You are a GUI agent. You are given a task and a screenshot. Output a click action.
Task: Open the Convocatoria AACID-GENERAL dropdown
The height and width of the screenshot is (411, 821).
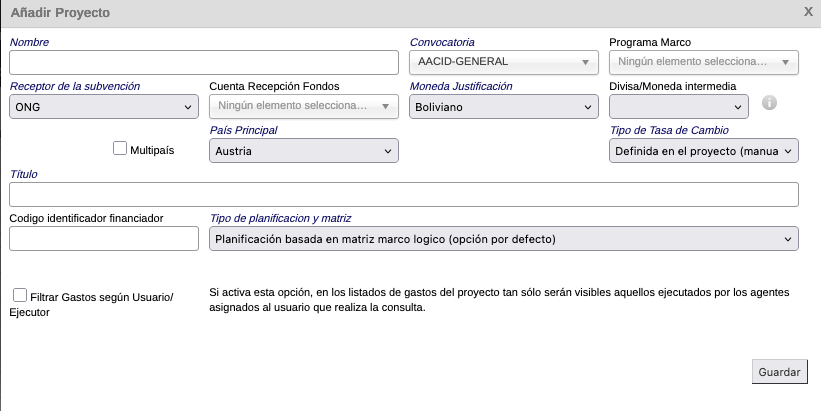(x=504, y=62)
